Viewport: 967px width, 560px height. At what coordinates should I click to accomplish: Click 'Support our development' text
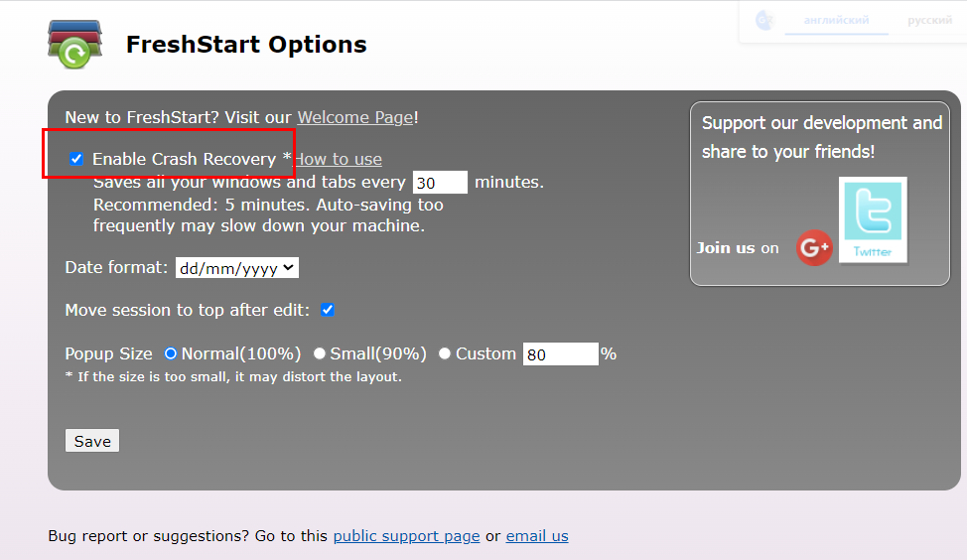pos(822,137)
